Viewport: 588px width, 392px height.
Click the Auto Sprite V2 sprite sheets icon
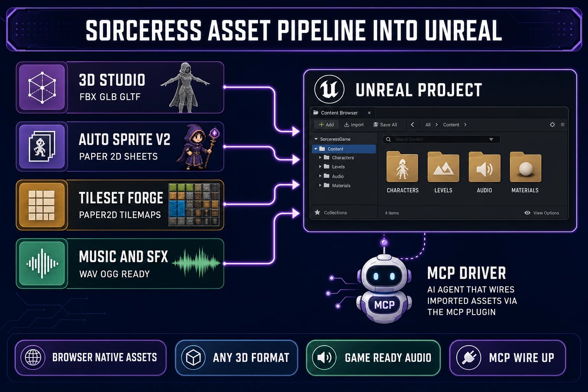42,146
